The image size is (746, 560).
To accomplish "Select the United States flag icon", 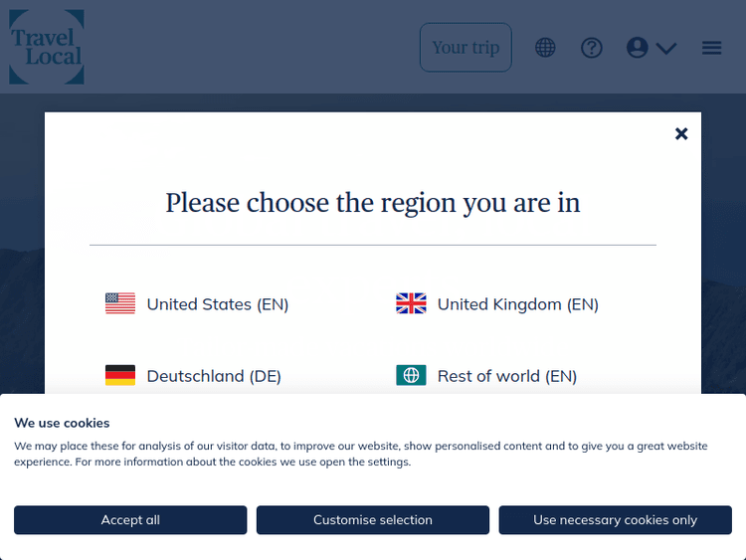I will pos(120,303).
